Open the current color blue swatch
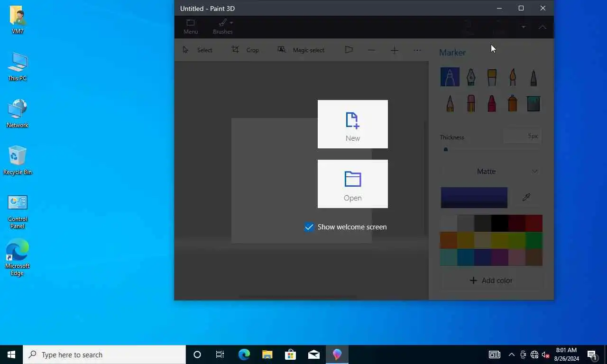 click(474, 198)
